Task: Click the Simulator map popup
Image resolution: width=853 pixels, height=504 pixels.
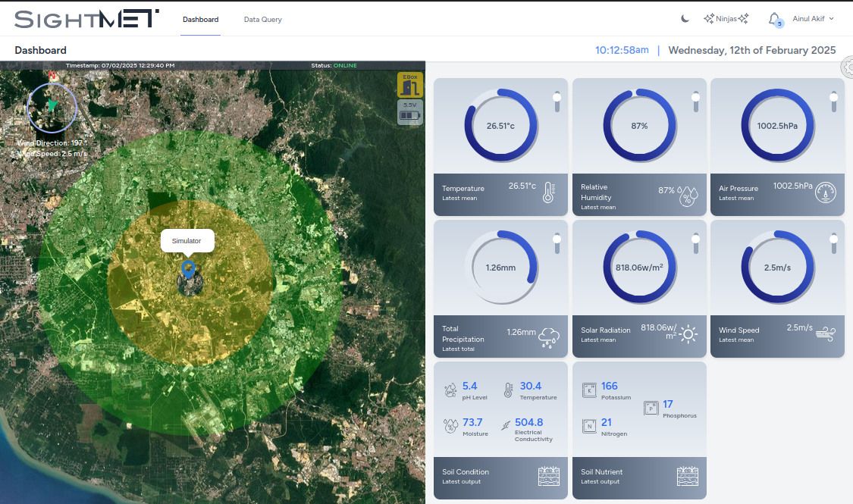Action: click(187, 241)
